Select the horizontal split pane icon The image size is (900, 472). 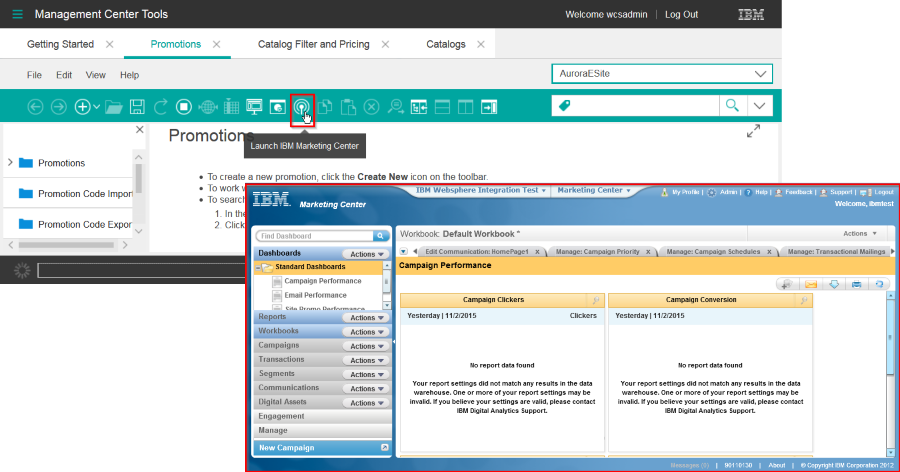tap(443, 107)
